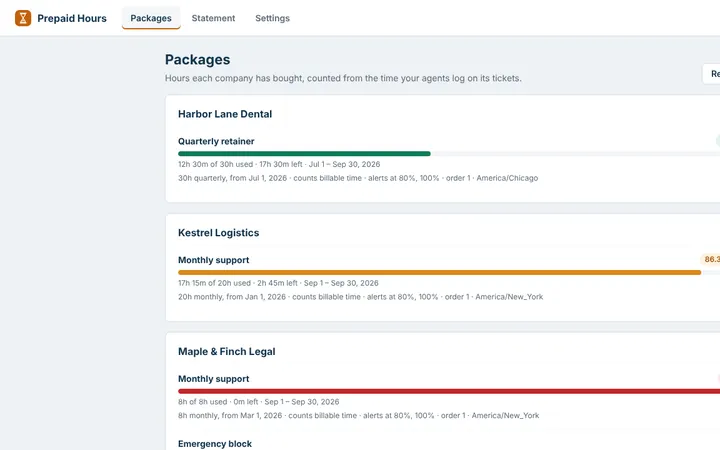Click the red Maple & Finch progress bar

pos(449,391)
